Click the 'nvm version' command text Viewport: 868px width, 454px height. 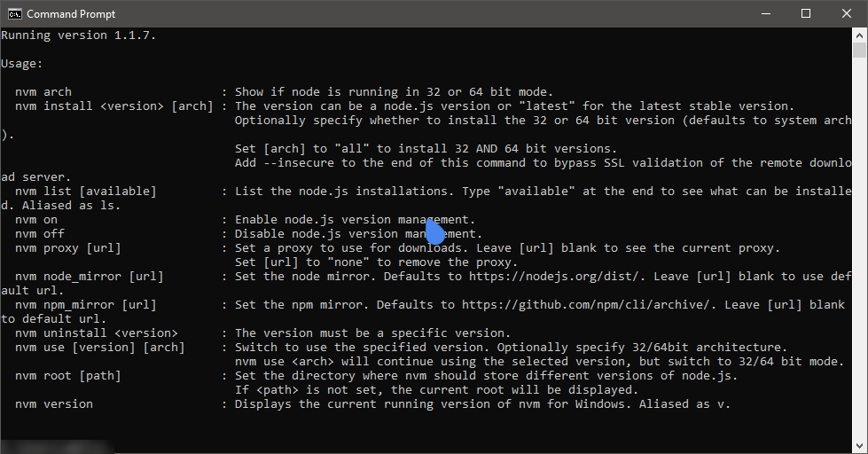click(x=54, y=403)
